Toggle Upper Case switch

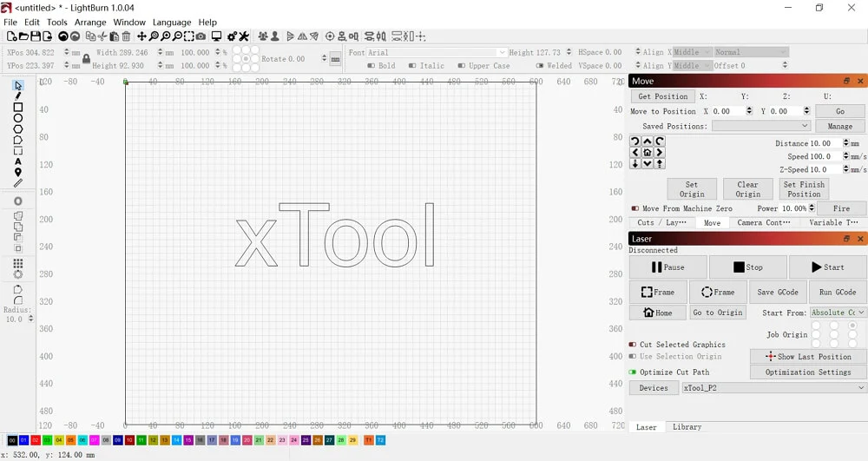pos(462,66)
